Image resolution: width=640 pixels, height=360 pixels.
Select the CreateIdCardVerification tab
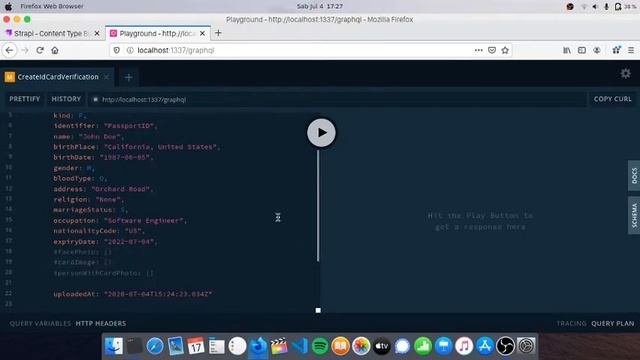[x=58, y=77]
